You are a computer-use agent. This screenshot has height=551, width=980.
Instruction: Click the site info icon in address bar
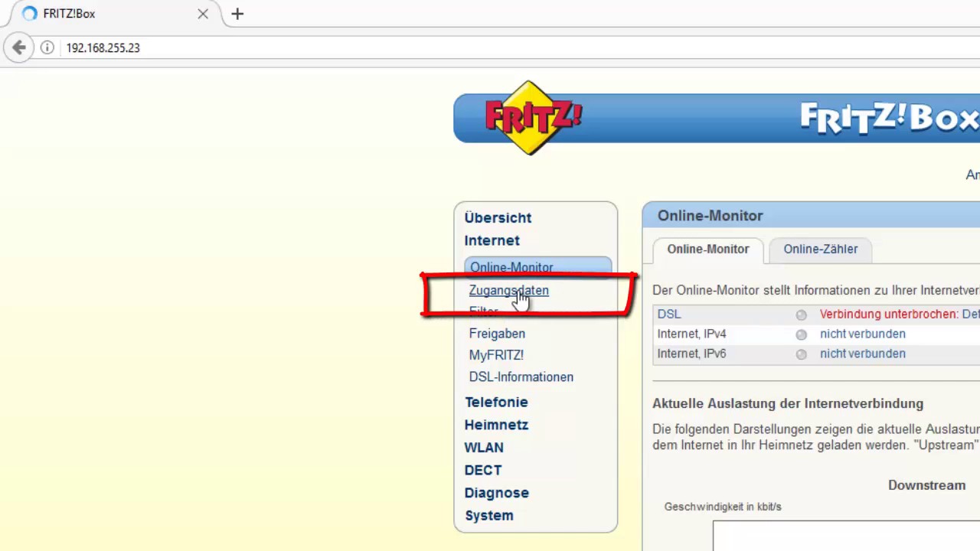tap(47, 47)
